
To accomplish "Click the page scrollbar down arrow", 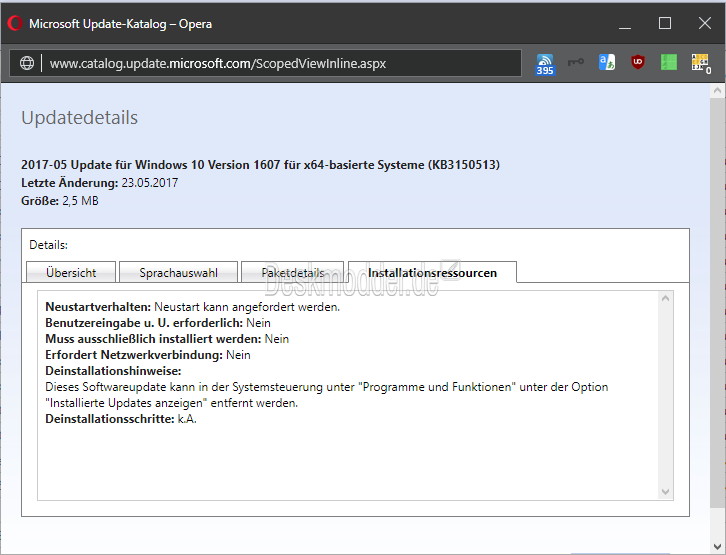I will tap(717, 547).
